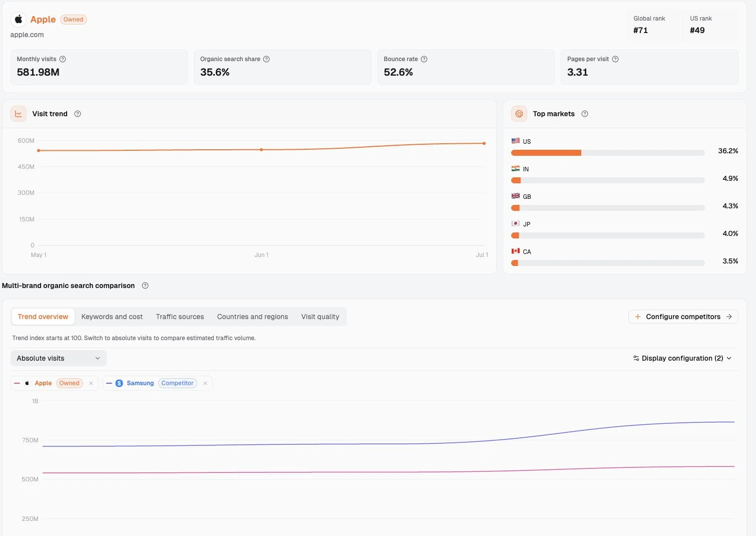Click the US flag icon
Screen dimensions: 756x536
[515, 141]
